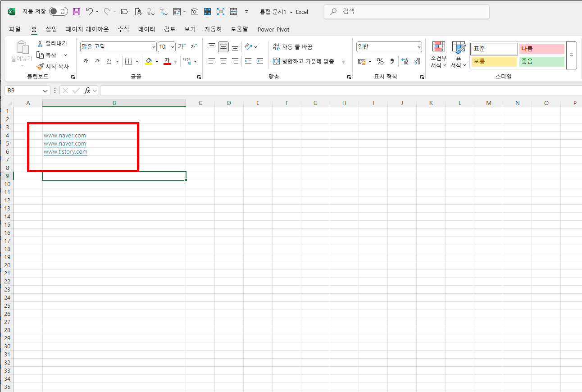Decrease font size with the smaller 가 icon
Screen dimensions: 582x392
(x=194, y=46)
